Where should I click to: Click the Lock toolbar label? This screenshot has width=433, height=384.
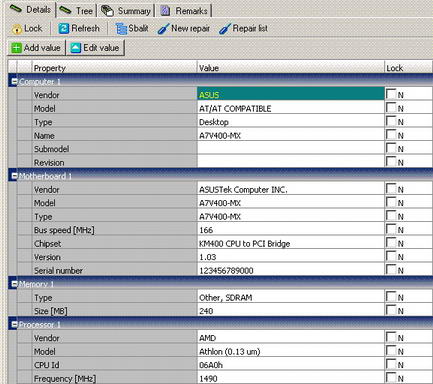33,28
